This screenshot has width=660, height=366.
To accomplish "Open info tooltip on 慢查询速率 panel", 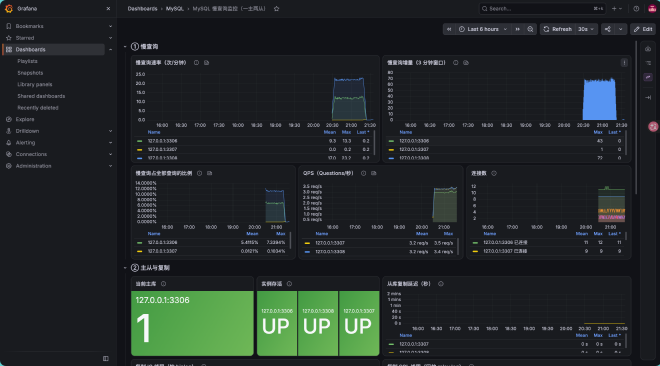I will (x=196, y=63).
